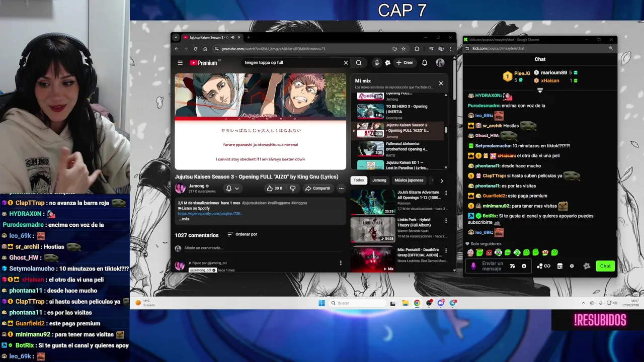Bookmark this YouTube page with star
Image resolution: width=644 pixels, height=362 pixels.
point(404,49)
